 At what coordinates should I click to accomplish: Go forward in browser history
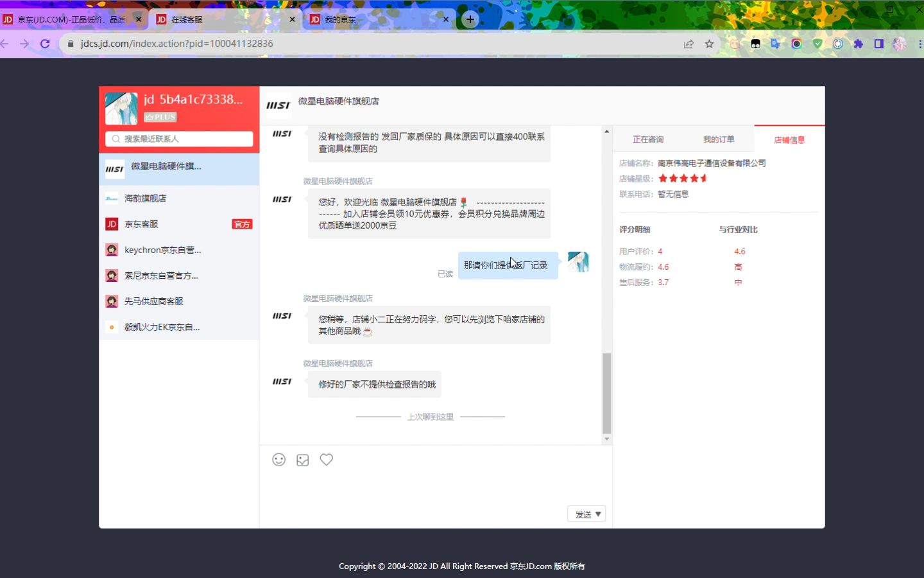point(24,44)
